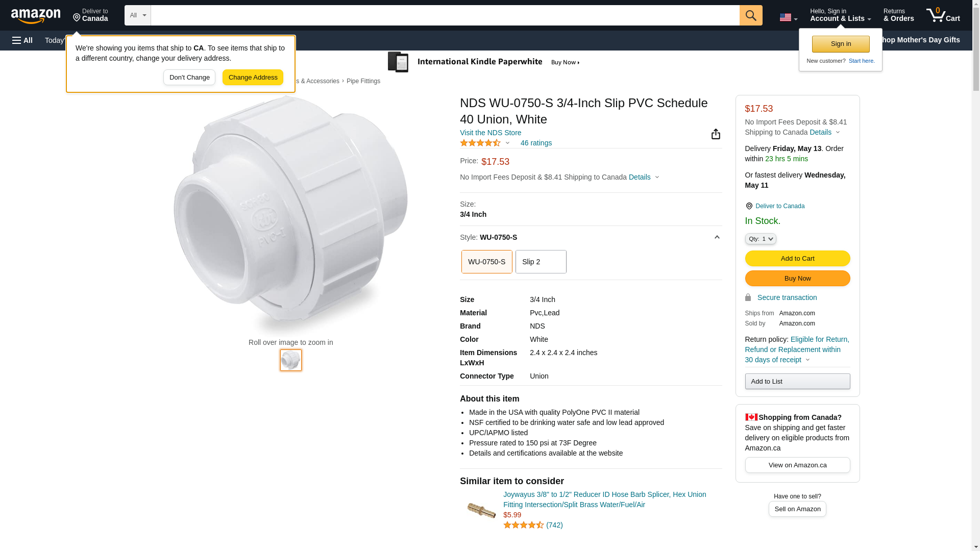The width and height of the screenshot is (980, 551).
Task: Open the quantity dropdown
Action: tap(760, 239)
